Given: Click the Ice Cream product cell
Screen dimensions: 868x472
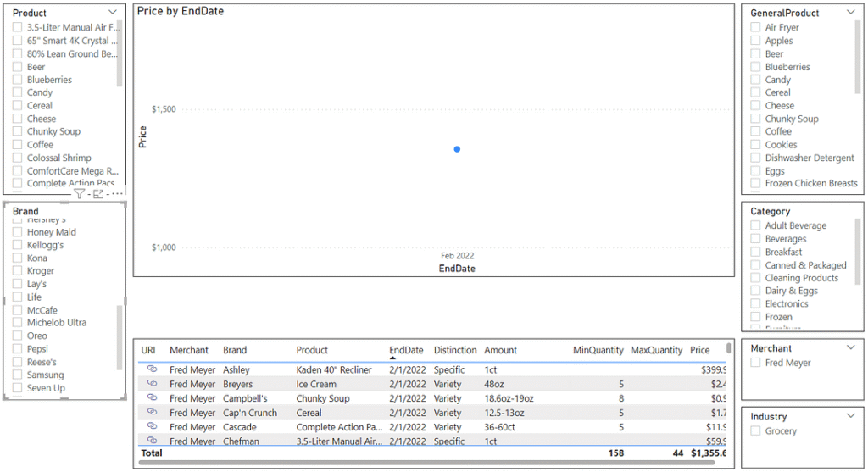Looking at the screenshot, I should [x=316, y=384].
